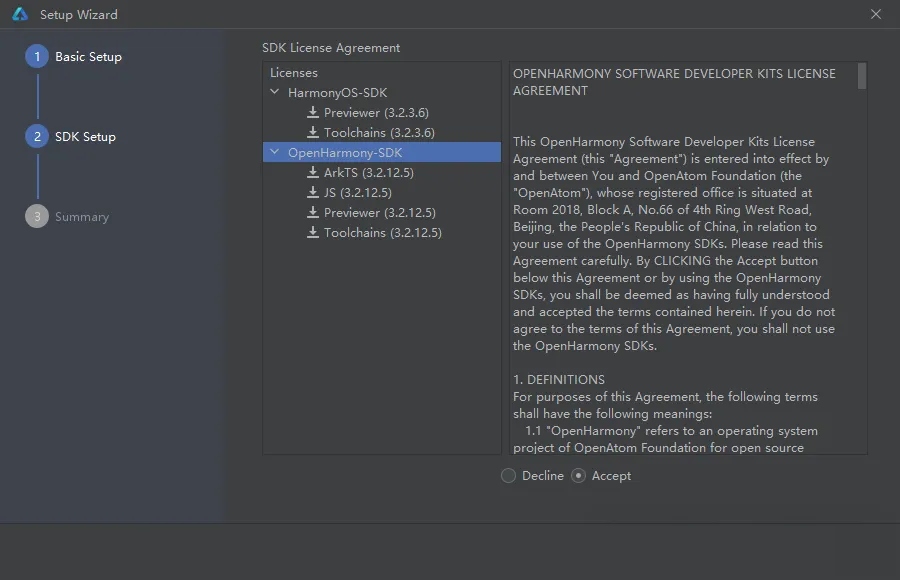Close the Setup Wizard dialog

pyautogui.click(x=876, y=14)
